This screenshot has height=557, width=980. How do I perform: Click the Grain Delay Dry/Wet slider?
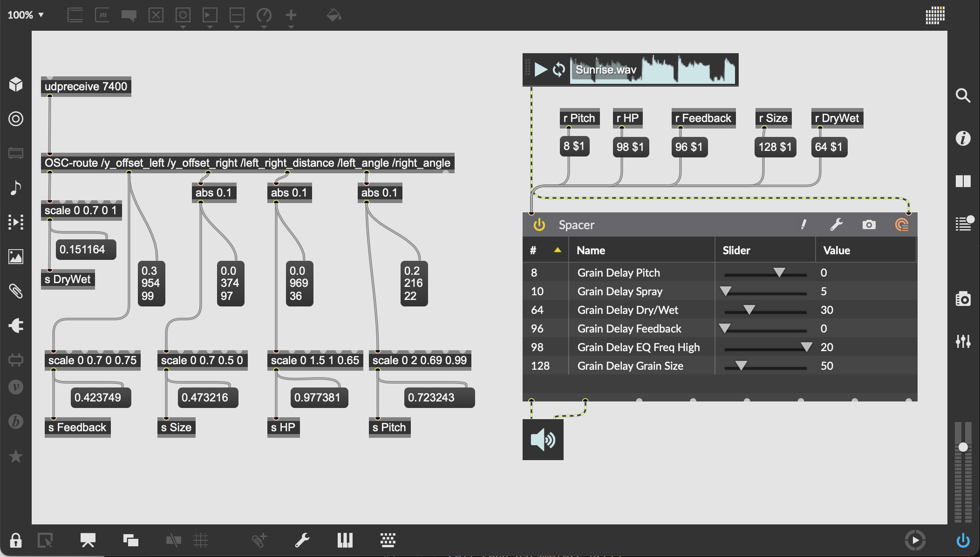pos(765,310)
